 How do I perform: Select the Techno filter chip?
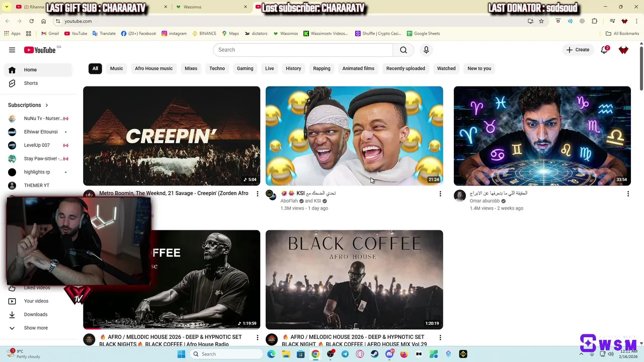pyautogui.click(x=217, y=68)
